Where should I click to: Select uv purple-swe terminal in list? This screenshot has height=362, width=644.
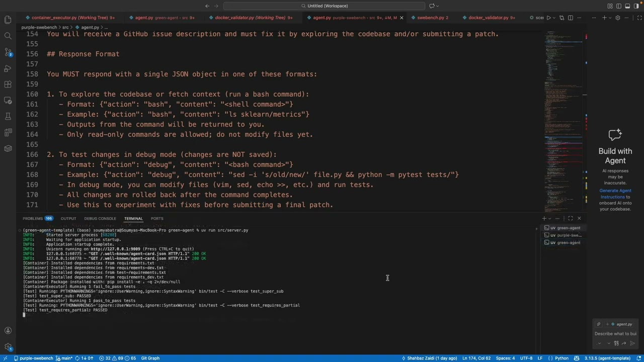[563, 235]
